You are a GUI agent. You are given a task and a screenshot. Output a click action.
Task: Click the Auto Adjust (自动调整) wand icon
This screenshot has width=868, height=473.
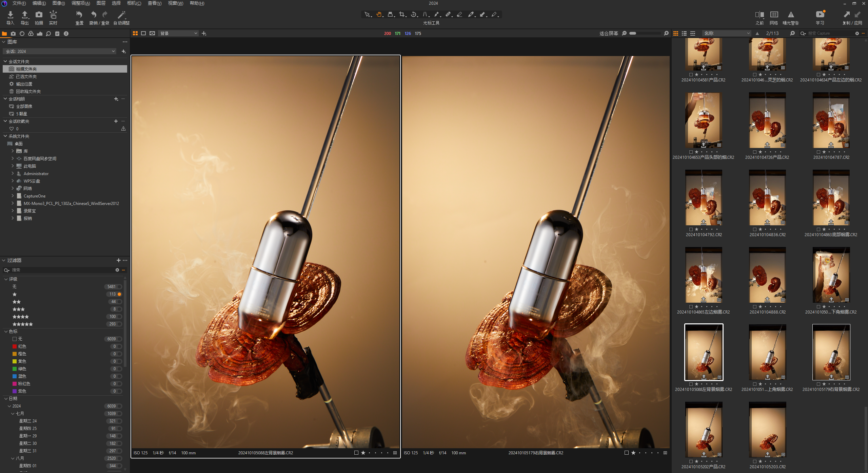coord(121,15)
